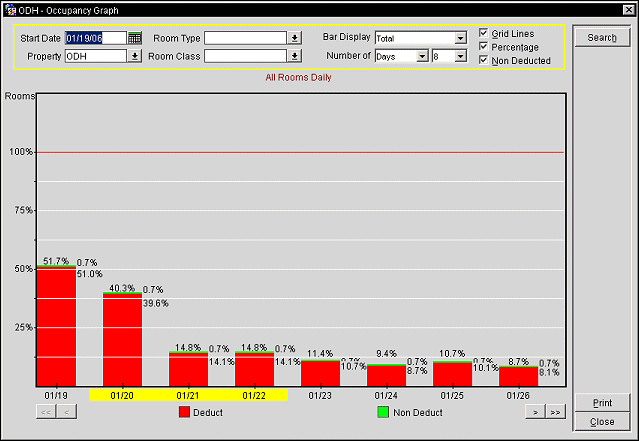639x441 pixels.
Task: Go to previous day with single left arrow
Action: (x=66, y=411)
